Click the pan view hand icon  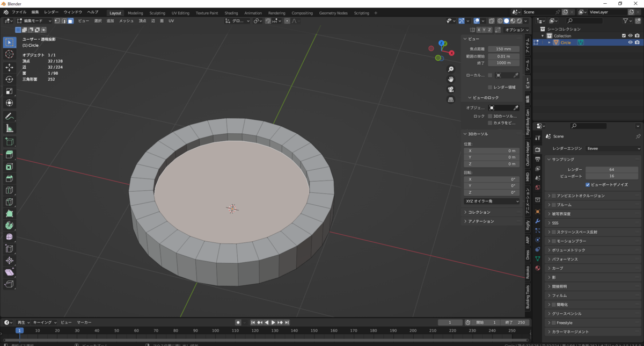click(451, 79)
